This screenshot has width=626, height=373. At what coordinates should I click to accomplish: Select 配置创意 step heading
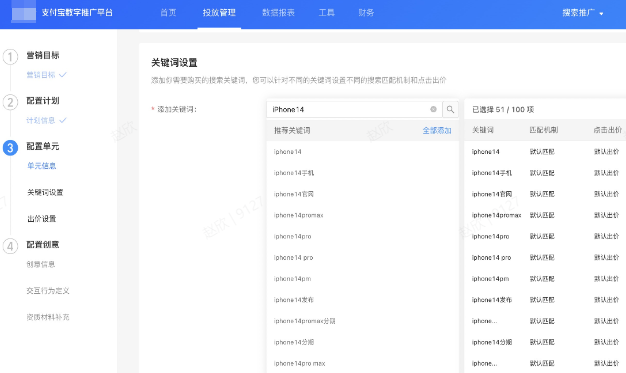click(x=43, y=245)
